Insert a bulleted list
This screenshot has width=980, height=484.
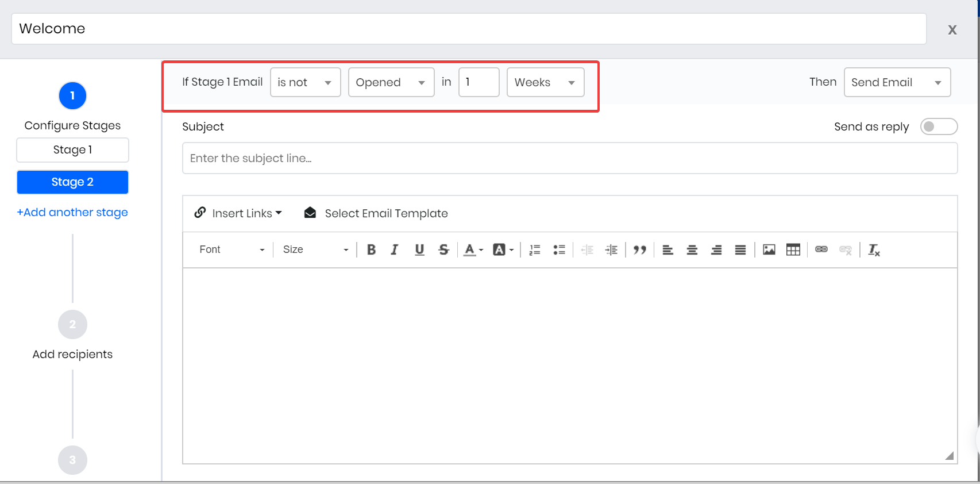pyautogui.click(x=559, y=249)
